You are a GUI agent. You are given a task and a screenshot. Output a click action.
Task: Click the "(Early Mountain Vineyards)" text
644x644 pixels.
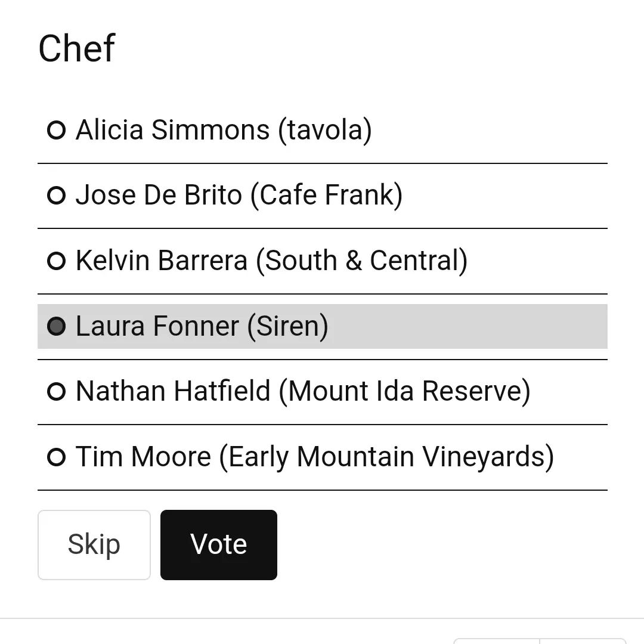coord(386,457)
